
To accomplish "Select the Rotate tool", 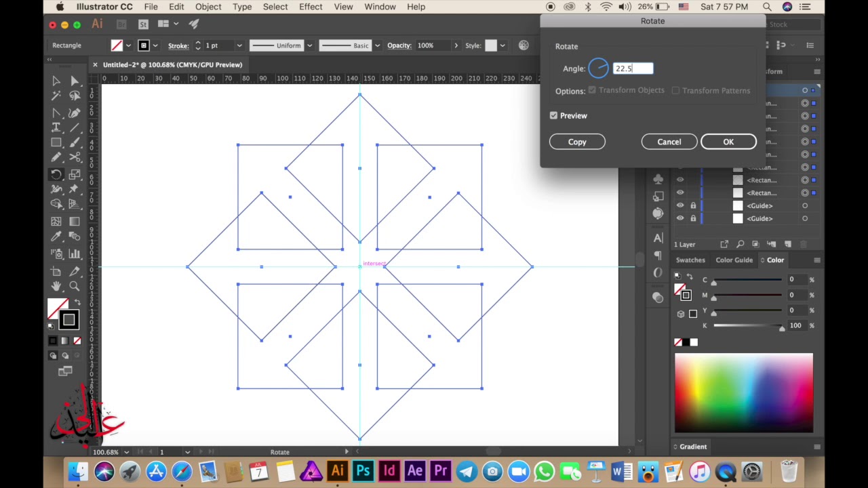I will click(56, 174).
